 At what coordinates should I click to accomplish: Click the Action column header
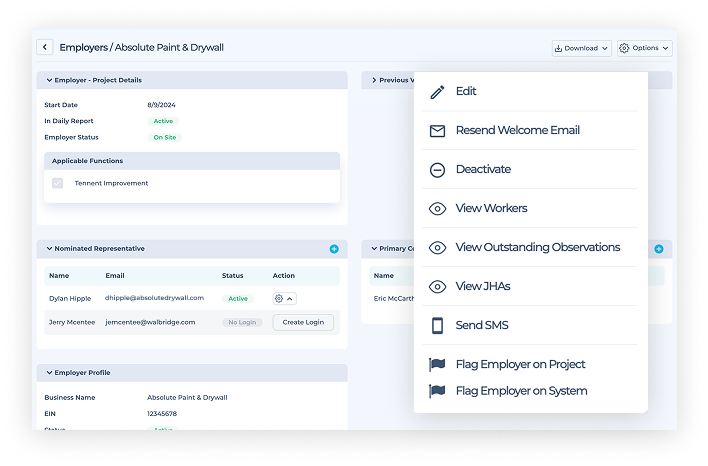coord(284,275)
